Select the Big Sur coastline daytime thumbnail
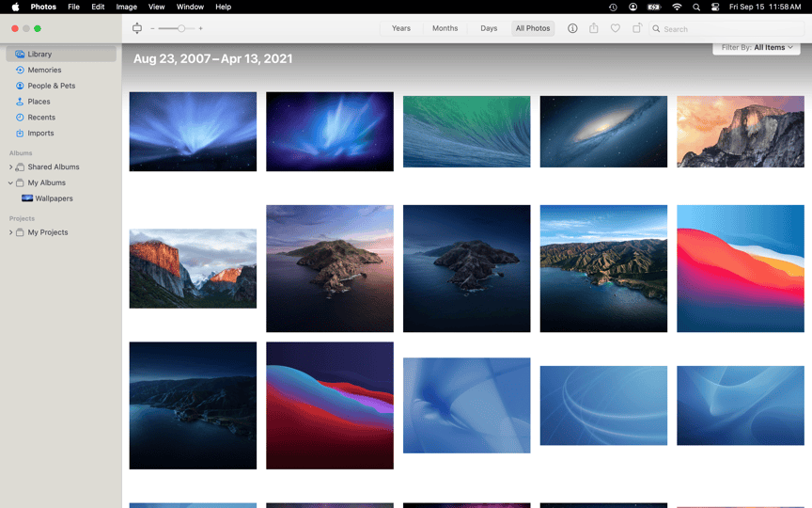812x508 pixels. coord(603,268)
